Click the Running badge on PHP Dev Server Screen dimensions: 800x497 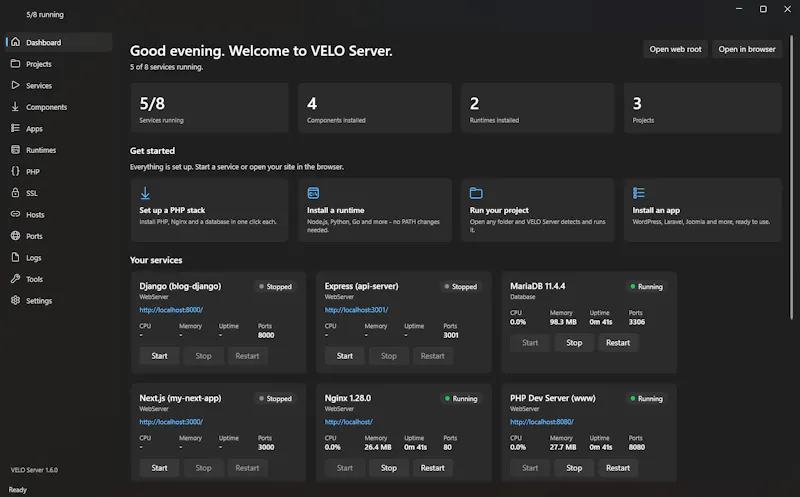click(x=646, y=399)
